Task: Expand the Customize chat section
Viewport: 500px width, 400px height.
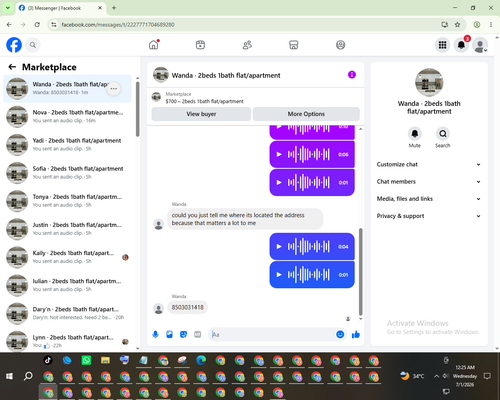Action: point(429,164)
